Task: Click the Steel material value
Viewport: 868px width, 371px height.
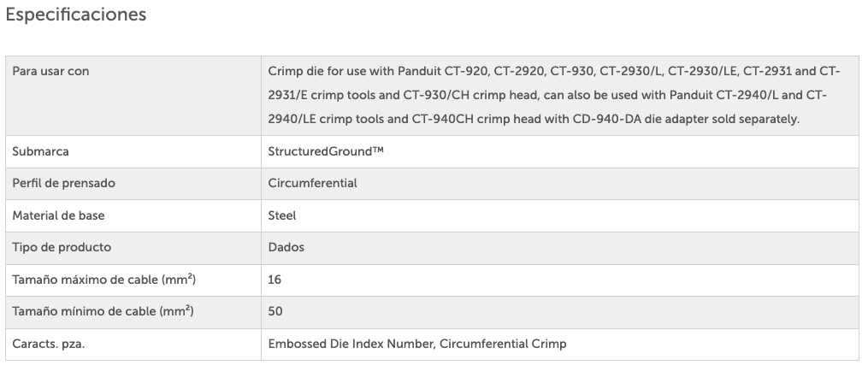Action: point(282,215)
